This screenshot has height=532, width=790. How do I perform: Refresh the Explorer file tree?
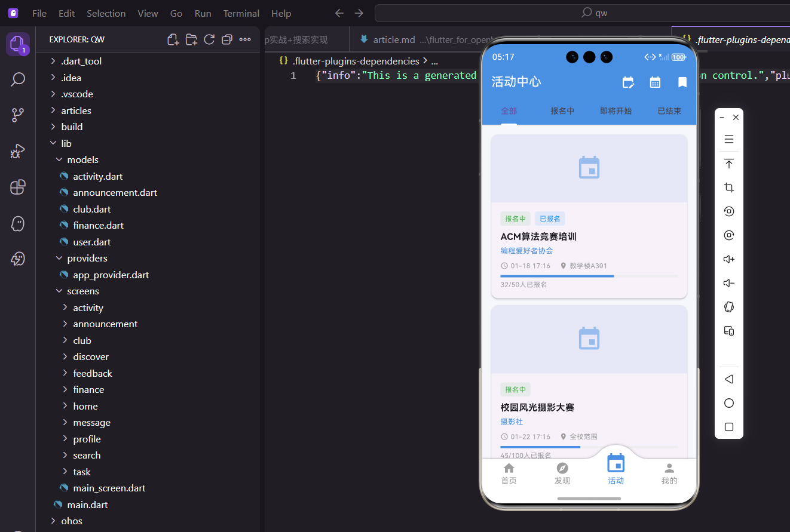click(209, 39)
